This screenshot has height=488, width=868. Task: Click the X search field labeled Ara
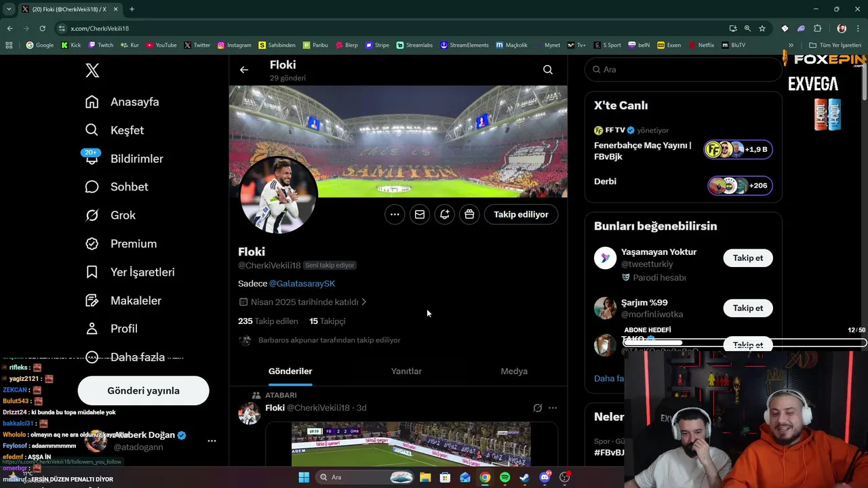(684, 69)
